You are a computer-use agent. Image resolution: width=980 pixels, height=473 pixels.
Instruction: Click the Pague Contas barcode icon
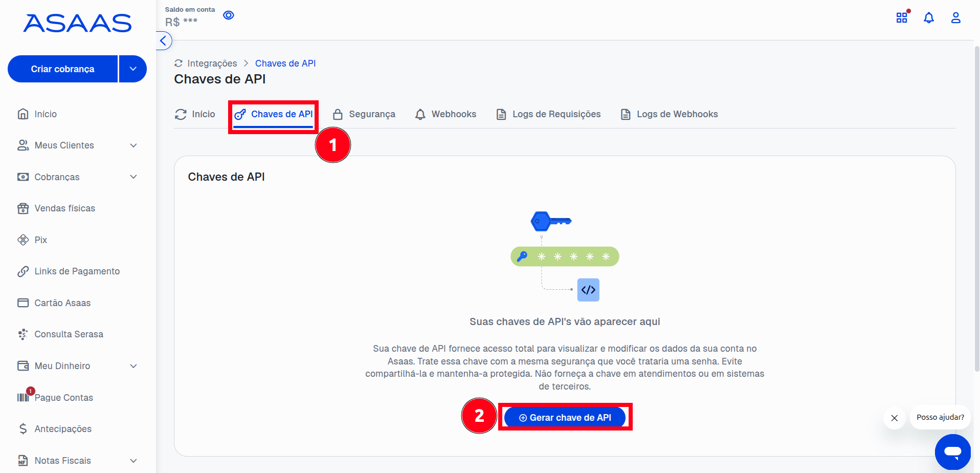(23, 398)
